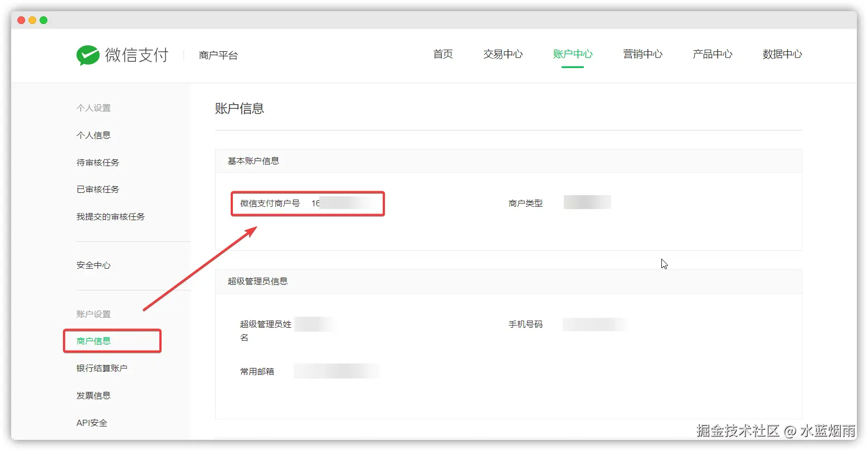Click the 超级管理员姓名 label
Screen dimensions: 868x451
[266, 331]
